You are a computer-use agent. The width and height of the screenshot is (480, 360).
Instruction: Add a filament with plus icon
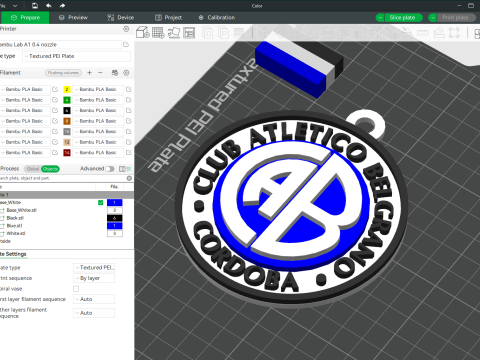(89, 73)
